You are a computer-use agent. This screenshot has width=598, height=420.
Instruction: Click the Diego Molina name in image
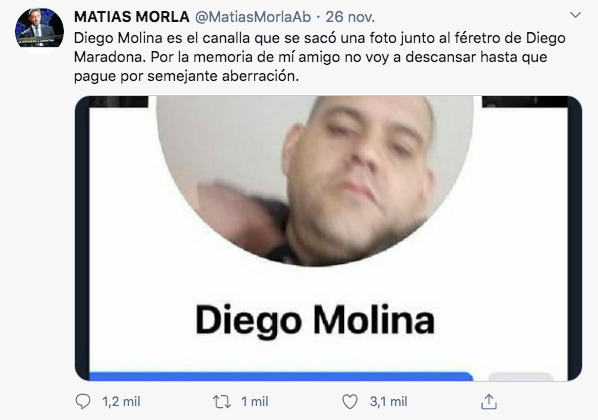click(315, 321)
